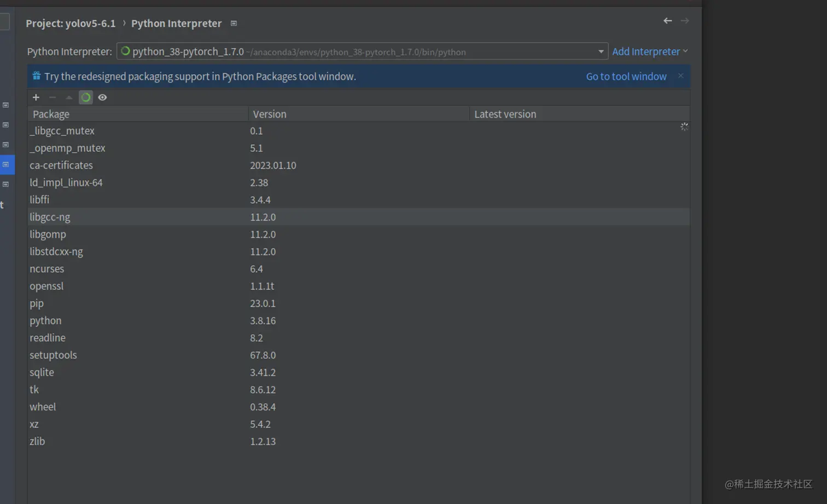The height and width of the screenshot is (504, 827).
Task: Click the Project: yolov5-6.1 breadcrumb
Action: 71,24
